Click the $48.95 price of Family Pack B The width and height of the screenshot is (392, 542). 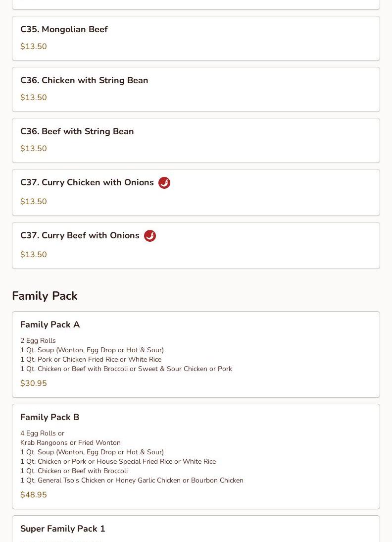[34, 495]
